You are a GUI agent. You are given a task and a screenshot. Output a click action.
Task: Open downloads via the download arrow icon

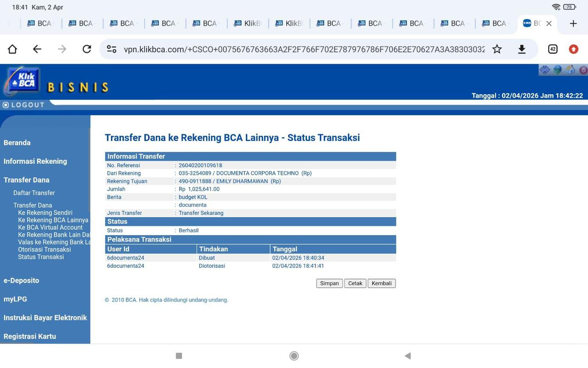click(x=521, y=49)
